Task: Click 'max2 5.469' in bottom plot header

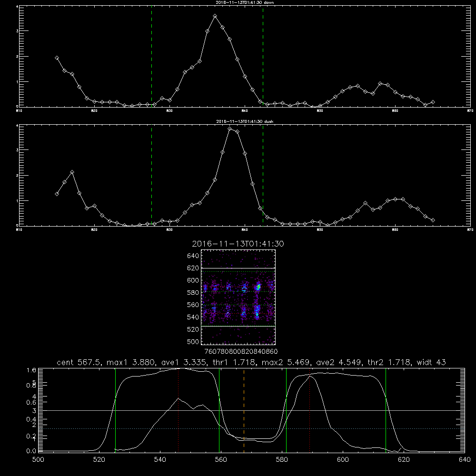Action: 286,362
